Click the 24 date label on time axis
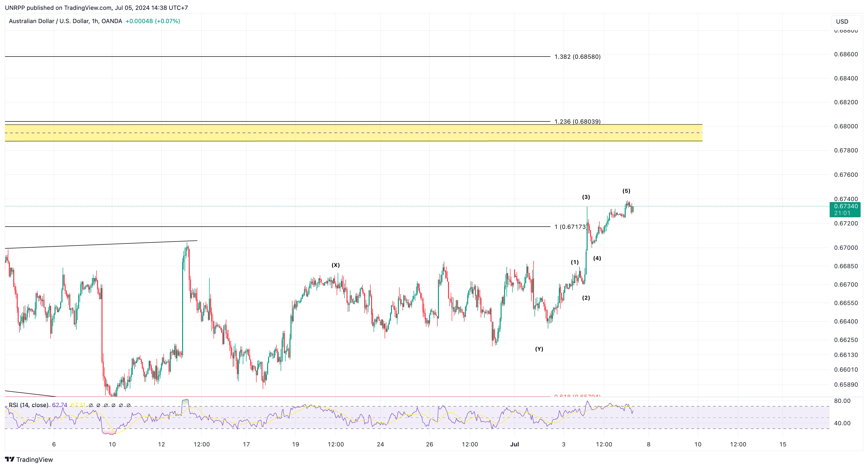Viewport: 868px width, 468px height. pyautogui.click(x=380, y=444)
